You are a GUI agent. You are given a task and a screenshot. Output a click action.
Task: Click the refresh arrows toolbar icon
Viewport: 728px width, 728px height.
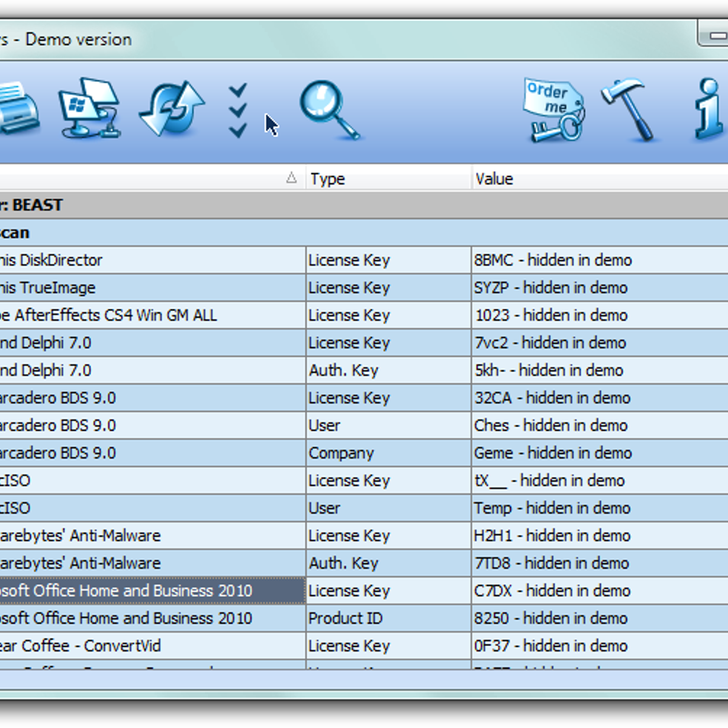[x=172, y=109]
